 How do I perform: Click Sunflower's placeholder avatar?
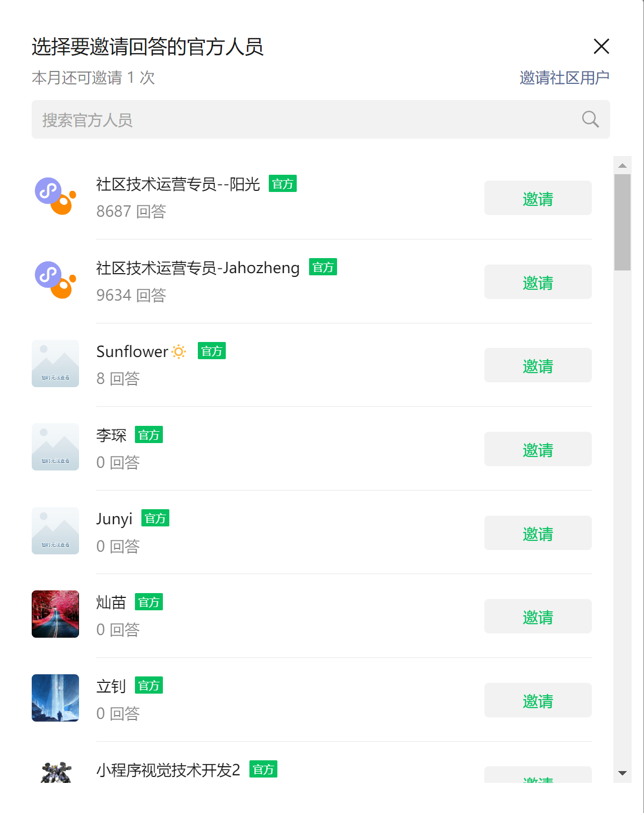click(x=55, y=363)
